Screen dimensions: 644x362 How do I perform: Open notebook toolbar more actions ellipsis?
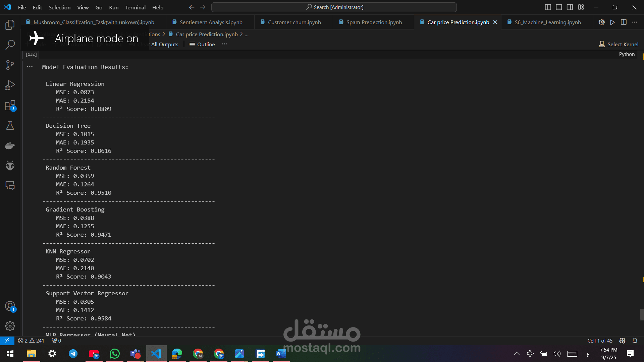(x=224, y=44)
